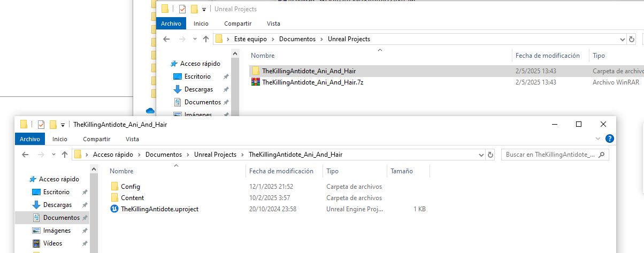Screen dimensions: 644x253
Task: Open Descargas in front window sidebar
Action: pos(57,205)
